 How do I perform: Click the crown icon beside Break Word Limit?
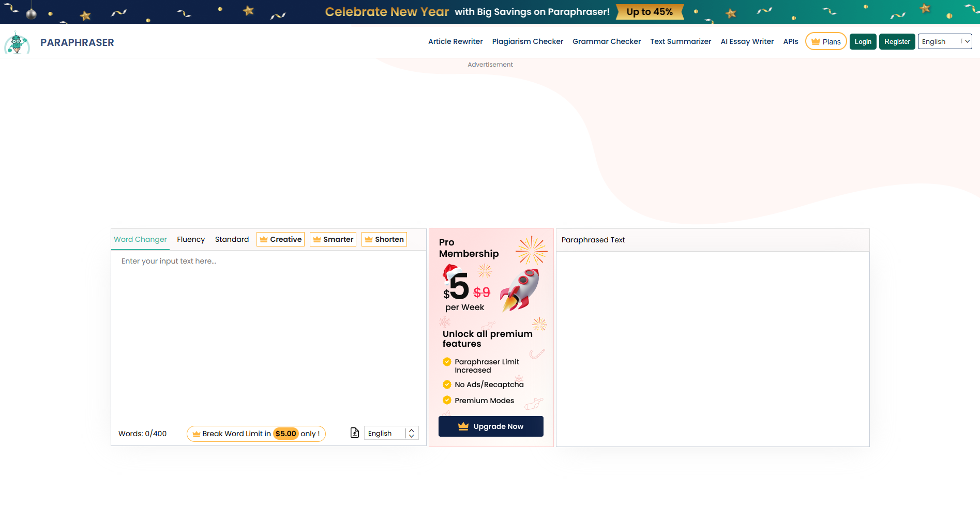click(197, 434)
